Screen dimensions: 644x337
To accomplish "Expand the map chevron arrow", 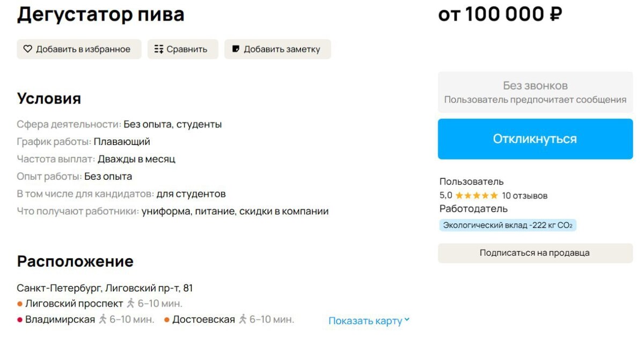I will pos(407,320).
